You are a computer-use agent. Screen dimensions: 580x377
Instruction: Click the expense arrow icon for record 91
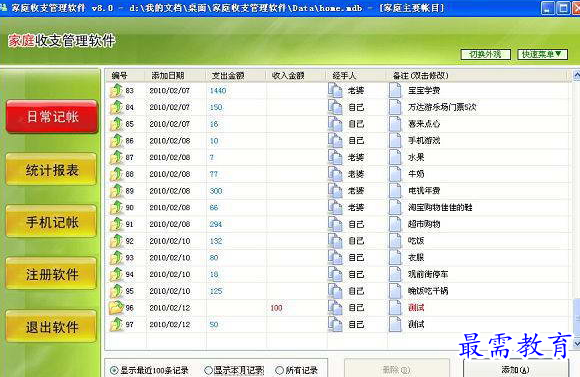116,224
